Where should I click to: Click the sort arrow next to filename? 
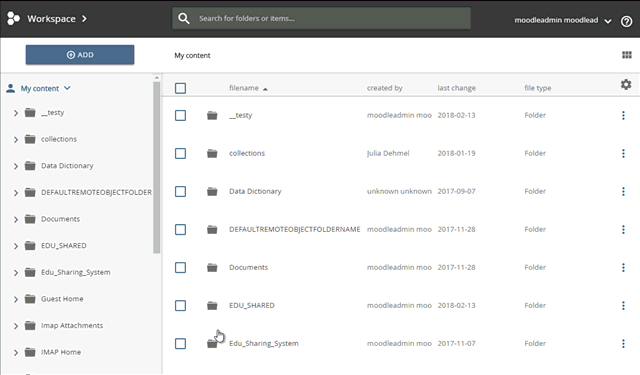(265, 89)
